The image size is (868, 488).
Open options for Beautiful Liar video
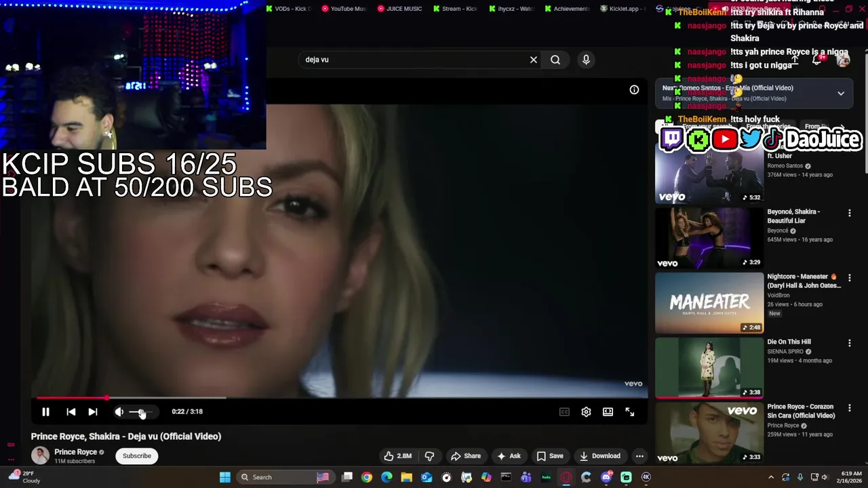coord(849,213)
